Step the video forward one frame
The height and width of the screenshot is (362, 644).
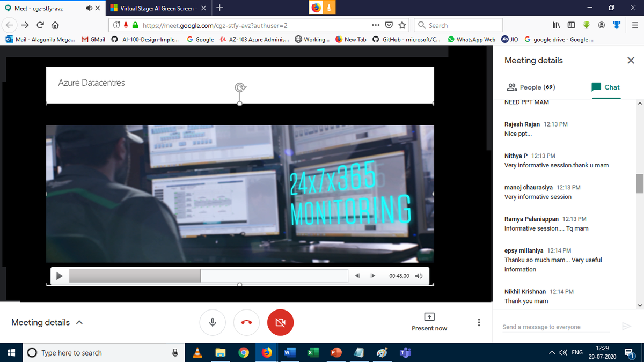point(372,276)
